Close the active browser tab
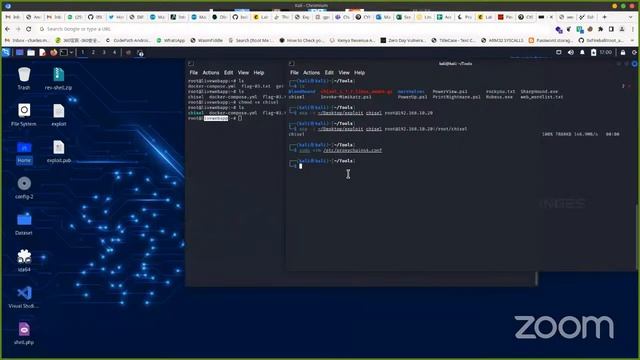This screenshot has height=360, width=640. pyautogui.click(x=551, y=17)
